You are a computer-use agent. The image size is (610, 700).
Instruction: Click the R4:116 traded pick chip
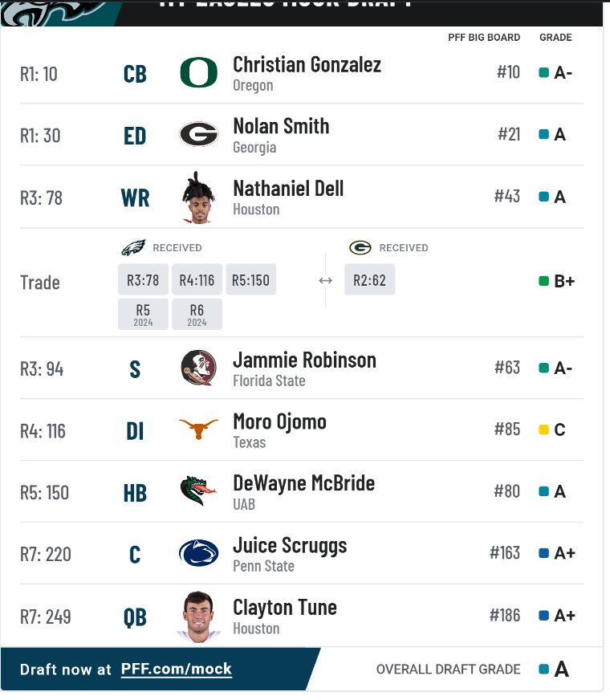(197, 279)
